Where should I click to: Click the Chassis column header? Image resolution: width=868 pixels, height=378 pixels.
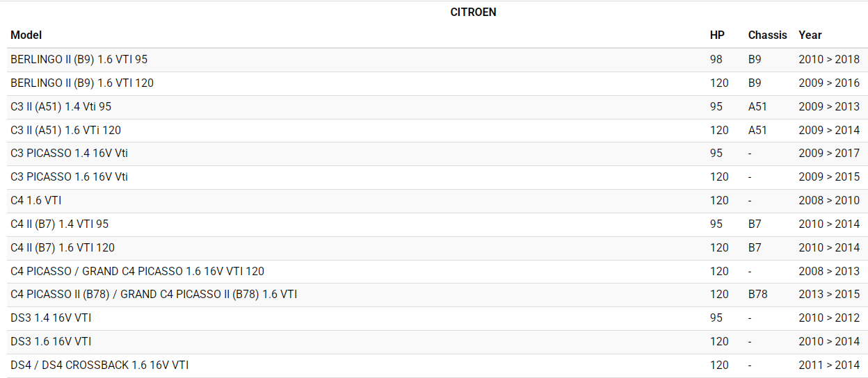pos(767,35)
